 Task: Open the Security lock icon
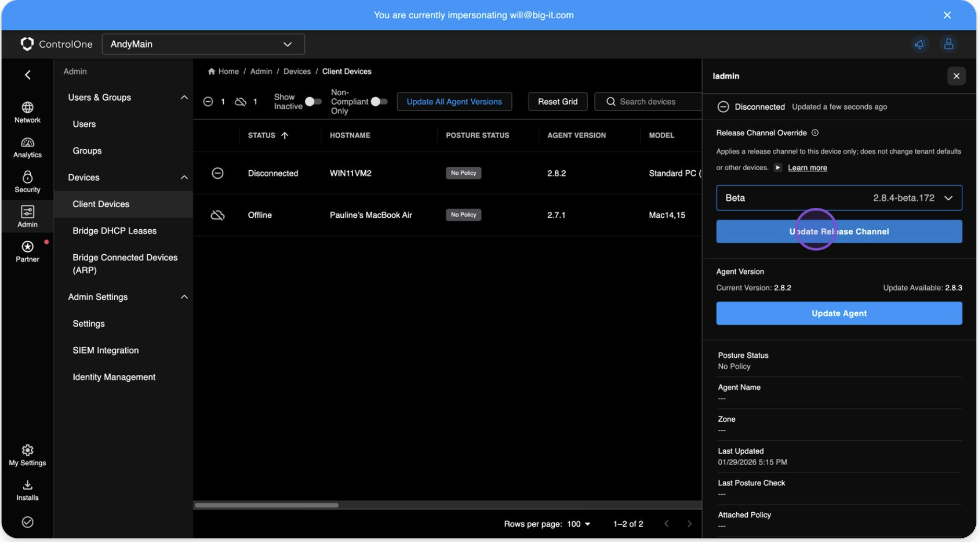click(x=27, y=178)
